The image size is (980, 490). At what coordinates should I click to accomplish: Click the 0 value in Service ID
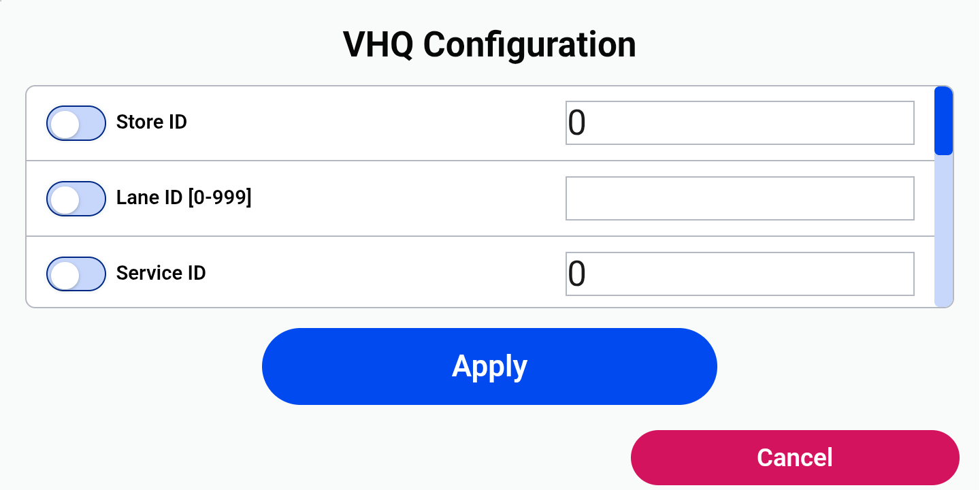(x=576, y=274)
